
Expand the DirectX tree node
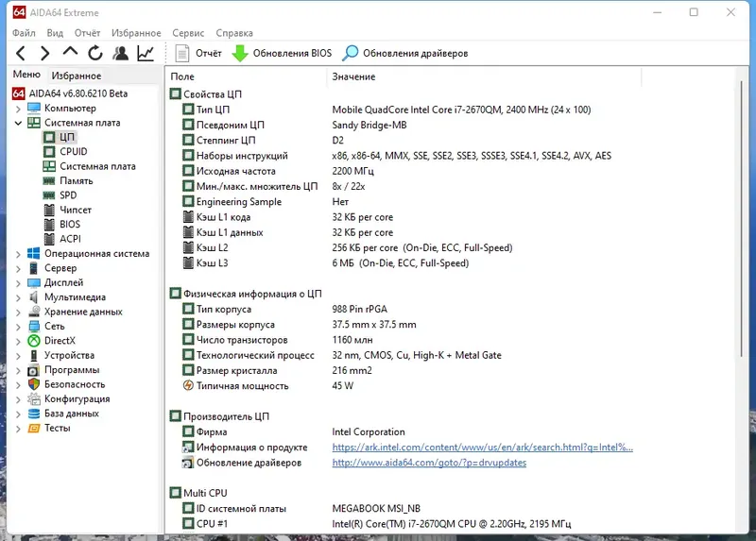tap(18, 342)
